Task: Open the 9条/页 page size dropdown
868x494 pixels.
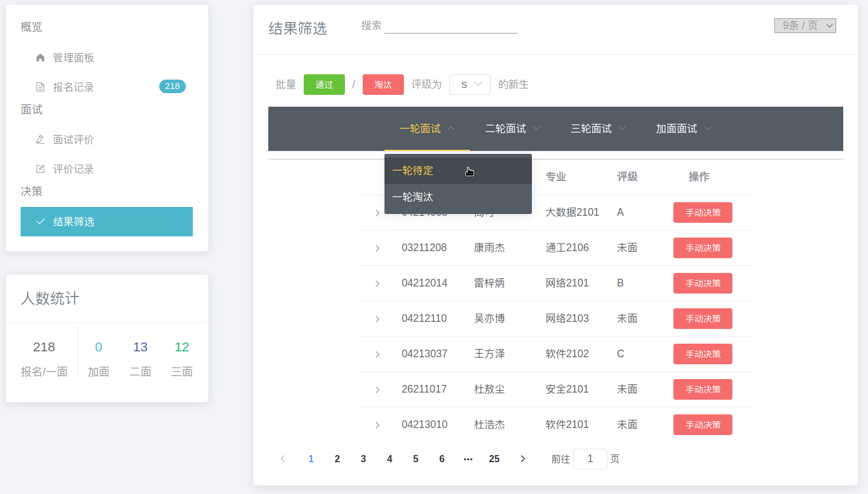Action: pos(805,25)
